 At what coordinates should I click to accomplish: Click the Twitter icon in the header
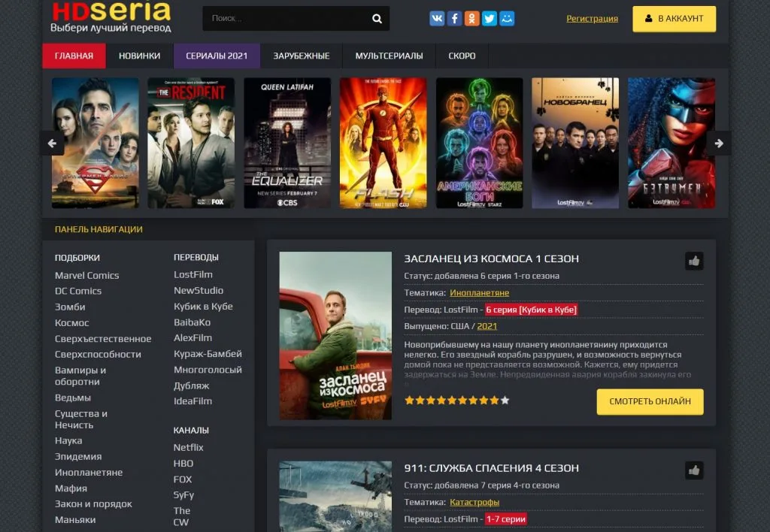click(x=490, y=18)
